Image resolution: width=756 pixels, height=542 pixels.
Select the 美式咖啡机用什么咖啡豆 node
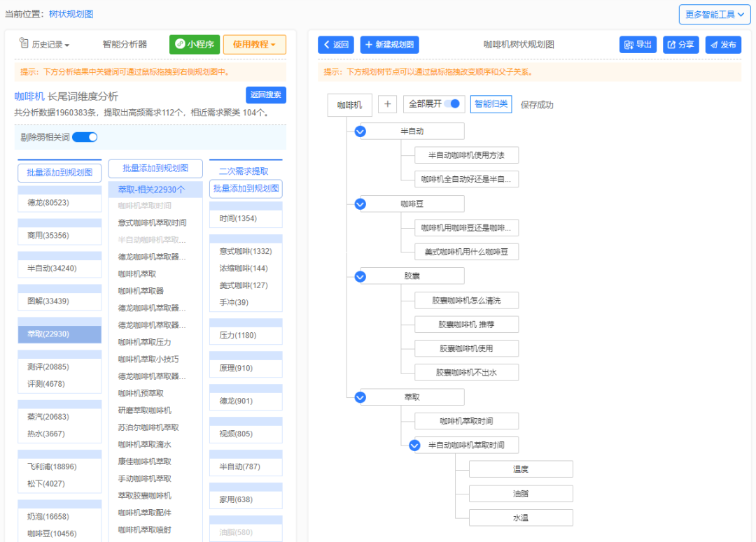[x=466, y=252]
